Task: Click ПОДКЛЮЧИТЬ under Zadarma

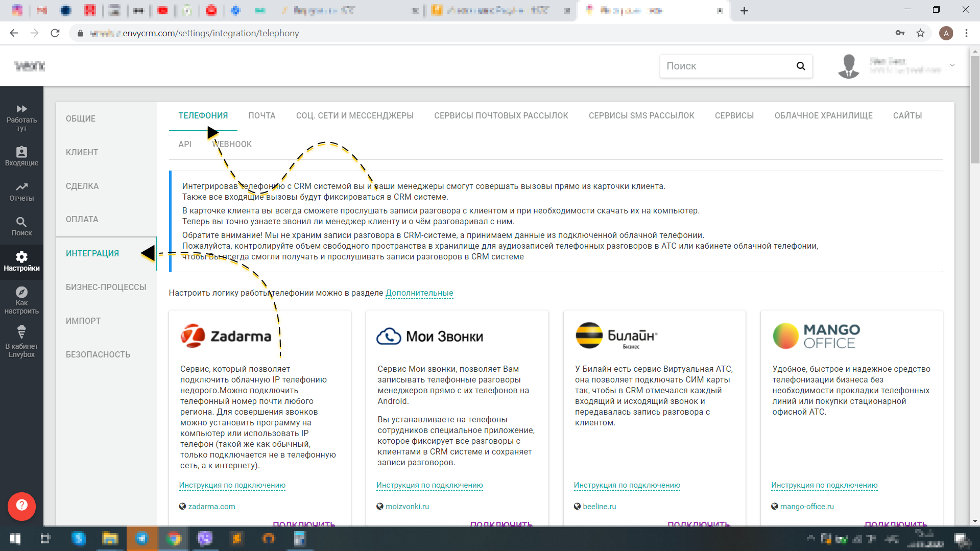Action: point(304,524)
